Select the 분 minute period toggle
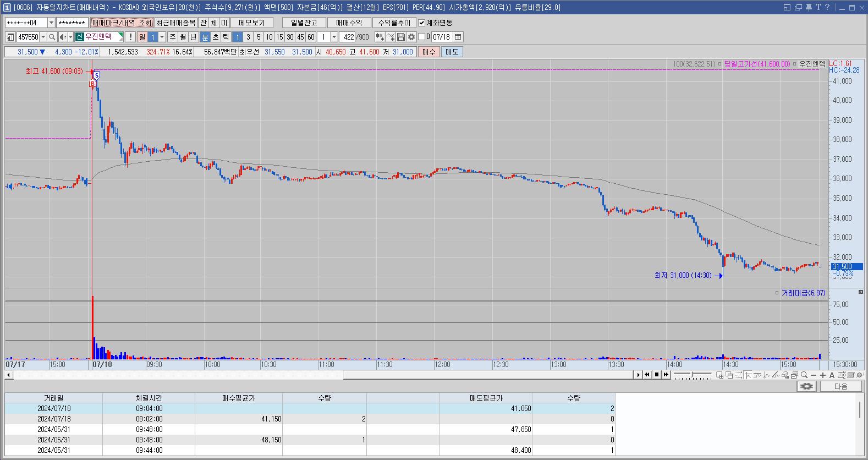The width and height of the screenshot is (868, 460). tap(205, 37)
